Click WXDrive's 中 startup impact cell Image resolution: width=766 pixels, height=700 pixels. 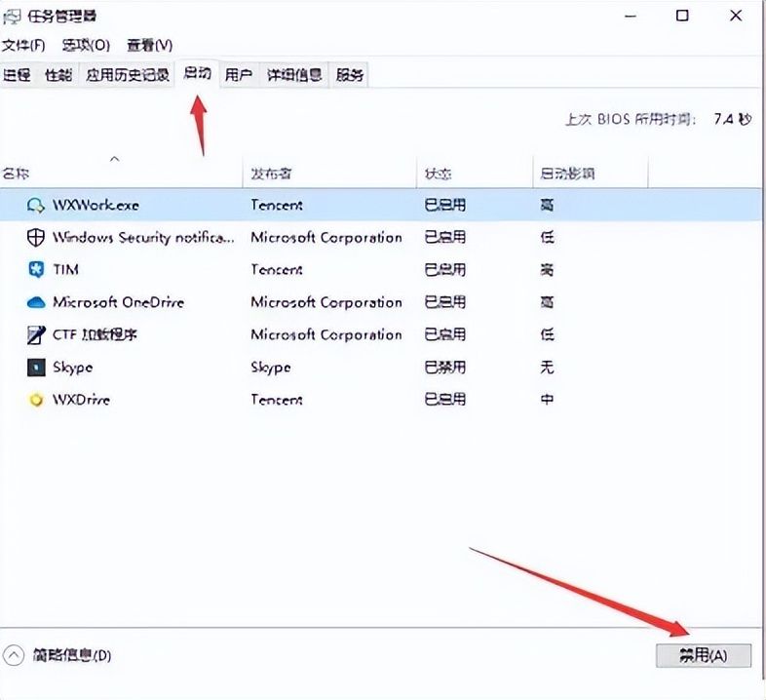pos(547,400)
